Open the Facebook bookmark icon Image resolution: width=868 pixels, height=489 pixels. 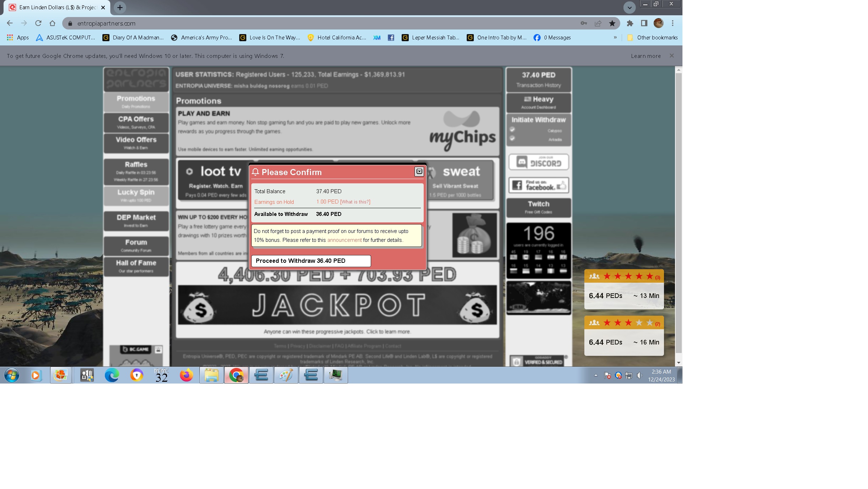(x=391, y=37)
